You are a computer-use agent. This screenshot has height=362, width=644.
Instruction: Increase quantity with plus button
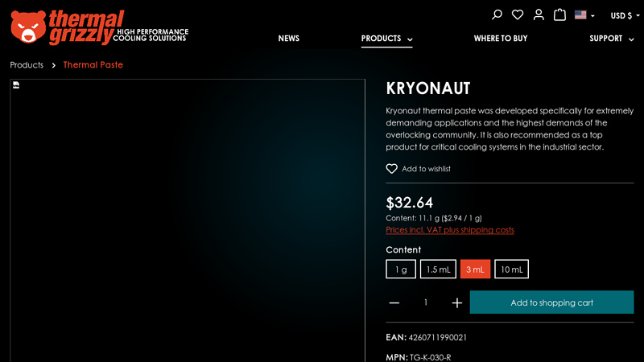(456, 303)
